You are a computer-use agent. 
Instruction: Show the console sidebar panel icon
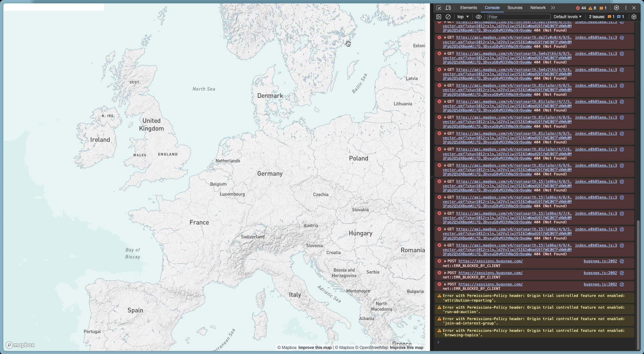tap(439, 17)
